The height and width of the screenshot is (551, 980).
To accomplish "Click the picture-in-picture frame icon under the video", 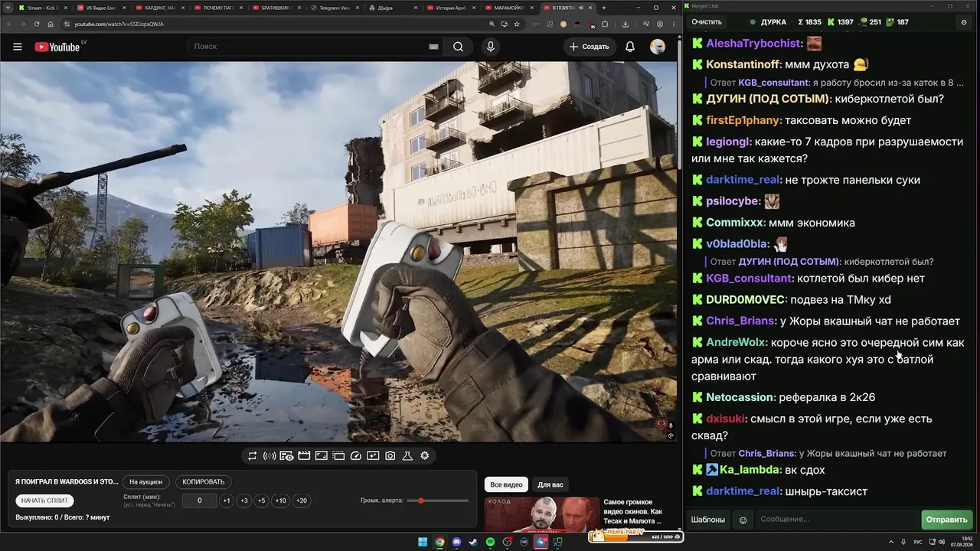I will pos(322,456).
